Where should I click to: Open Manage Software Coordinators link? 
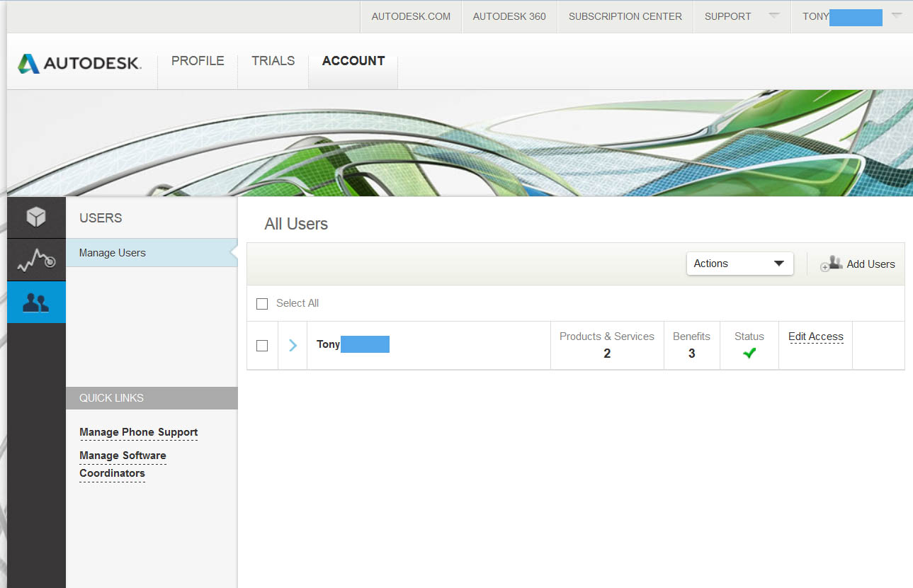pyautogui.click(x=123, y=464)
